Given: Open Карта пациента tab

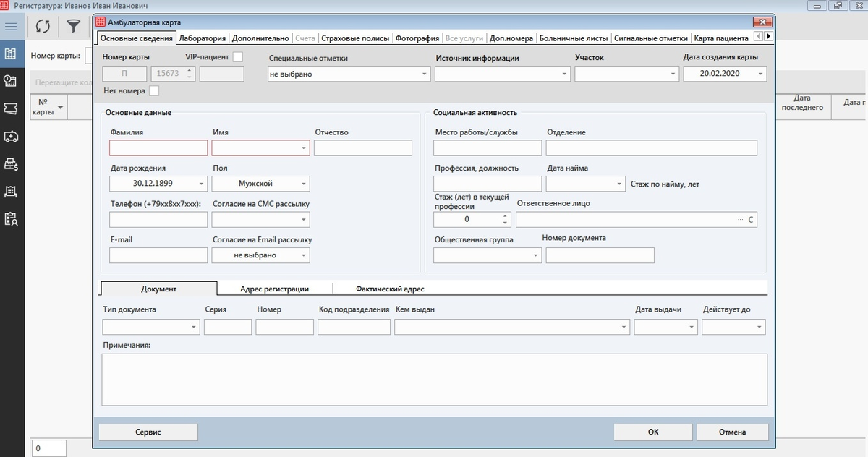Looking at the screenshot, I should click(720, 38).
